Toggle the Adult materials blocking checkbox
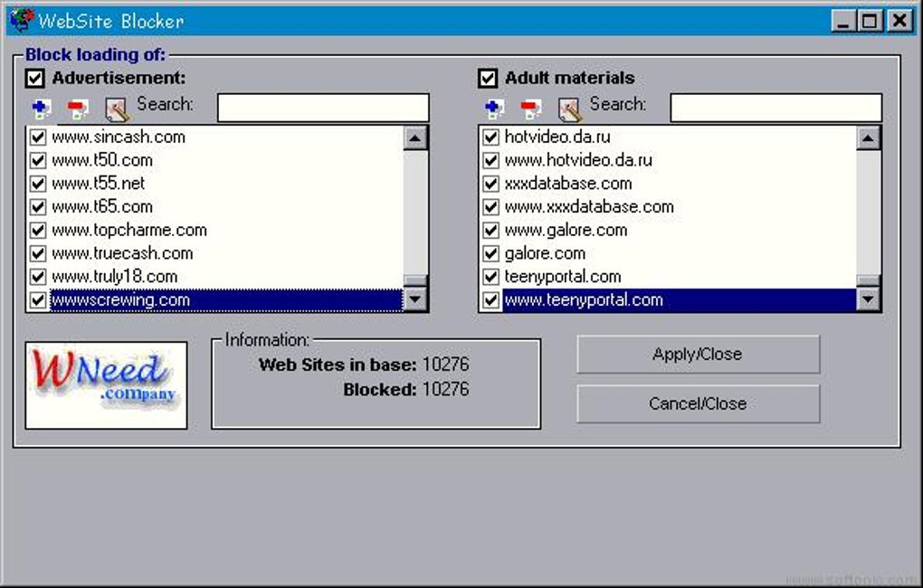 tap(488, 78)
